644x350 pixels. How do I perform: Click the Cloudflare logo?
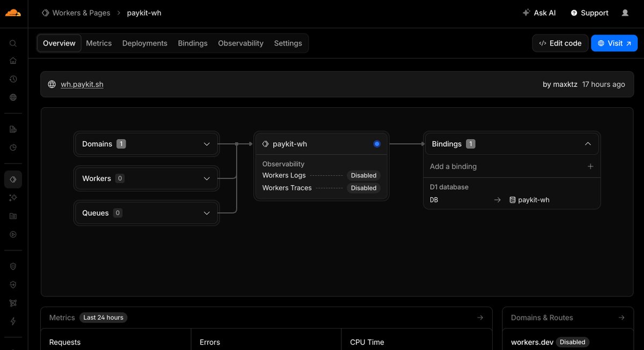(x=13, y=12)
